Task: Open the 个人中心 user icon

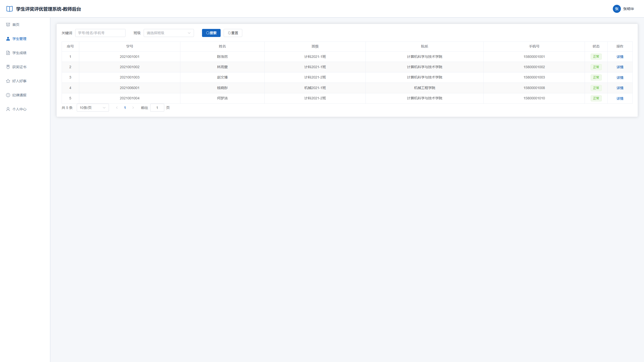Action: [x=8, y=109]
